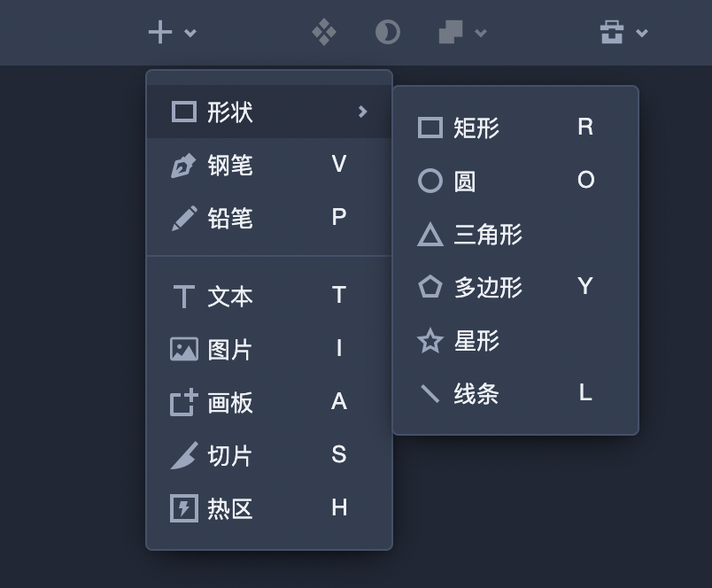Click the half-circle mask icon
The image size is (712, 588).
388,33
